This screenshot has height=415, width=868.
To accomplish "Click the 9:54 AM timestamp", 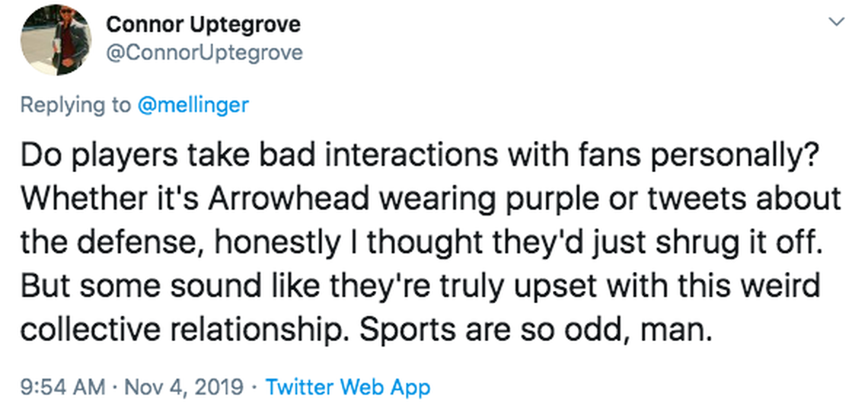I will coord(62,387).
